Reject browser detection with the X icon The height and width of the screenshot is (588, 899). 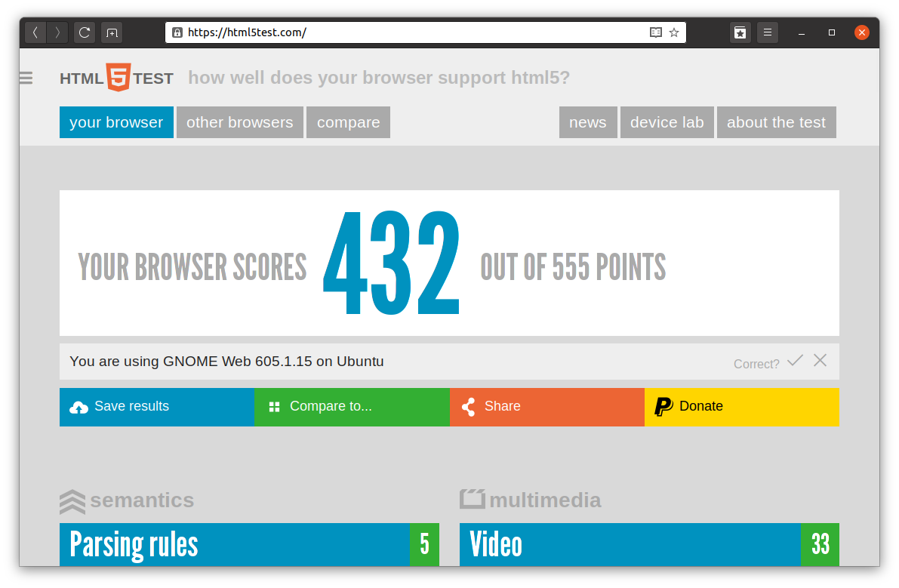click(820, 361)
